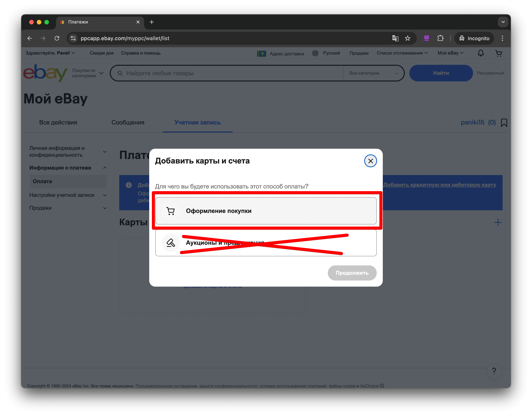Change language via Русский globe

tap(326, 53)
